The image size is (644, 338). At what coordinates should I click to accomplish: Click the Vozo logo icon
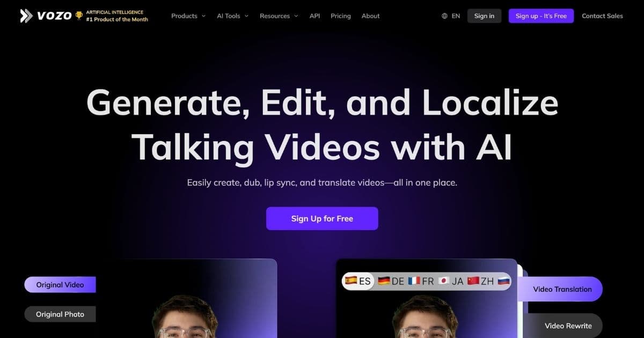(x=26, y=16)
